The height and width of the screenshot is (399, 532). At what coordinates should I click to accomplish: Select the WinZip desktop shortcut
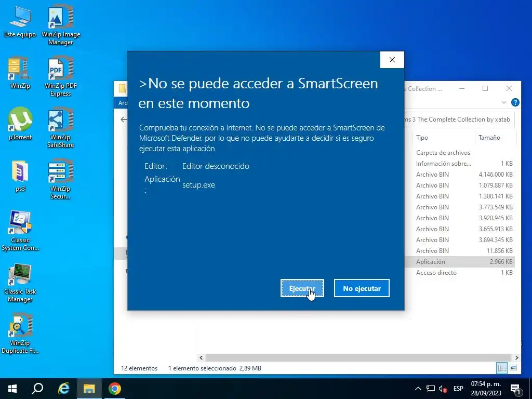[x=20, y=73]
